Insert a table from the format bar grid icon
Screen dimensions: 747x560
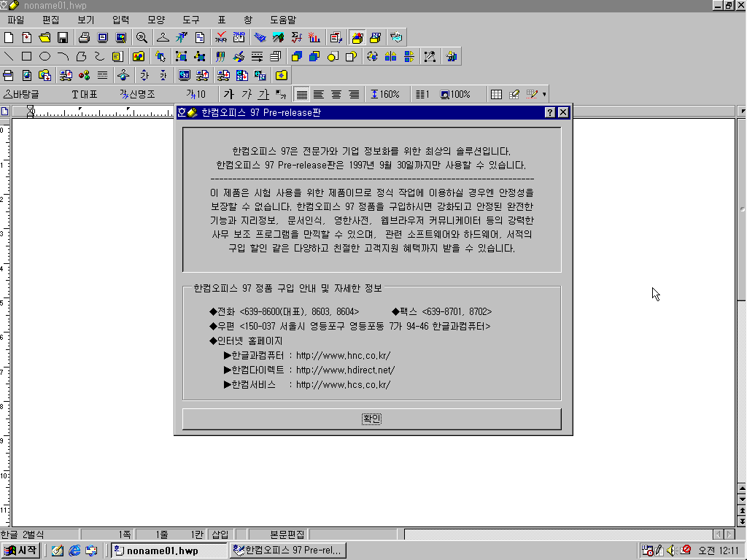point(496,94)
